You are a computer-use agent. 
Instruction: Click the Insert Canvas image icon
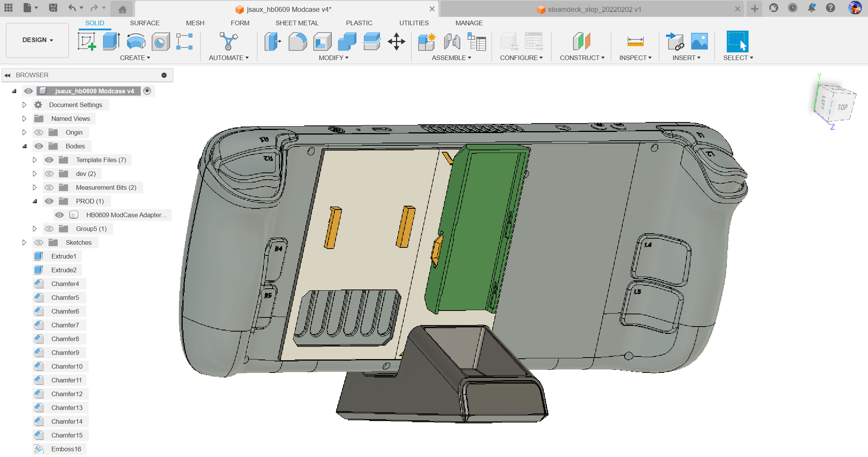(x=699, y=41)
